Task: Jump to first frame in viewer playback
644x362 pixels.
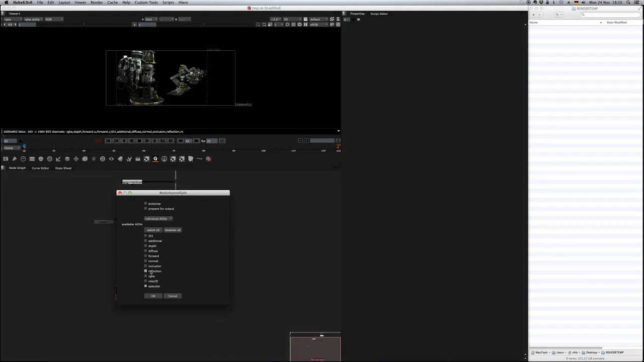Action: pos(108,141)
